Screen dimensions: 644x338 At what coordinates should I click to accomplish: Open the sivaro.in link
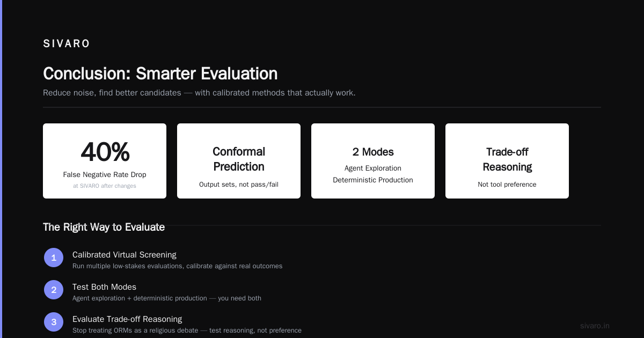click(595, 326)
